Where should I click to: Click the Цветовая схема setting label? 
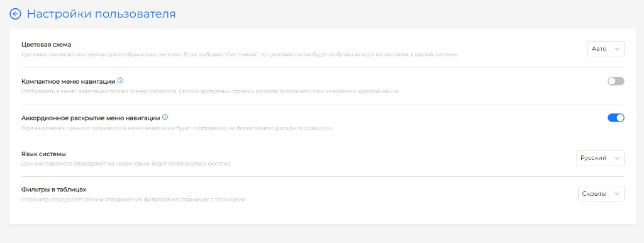point(47,45)
